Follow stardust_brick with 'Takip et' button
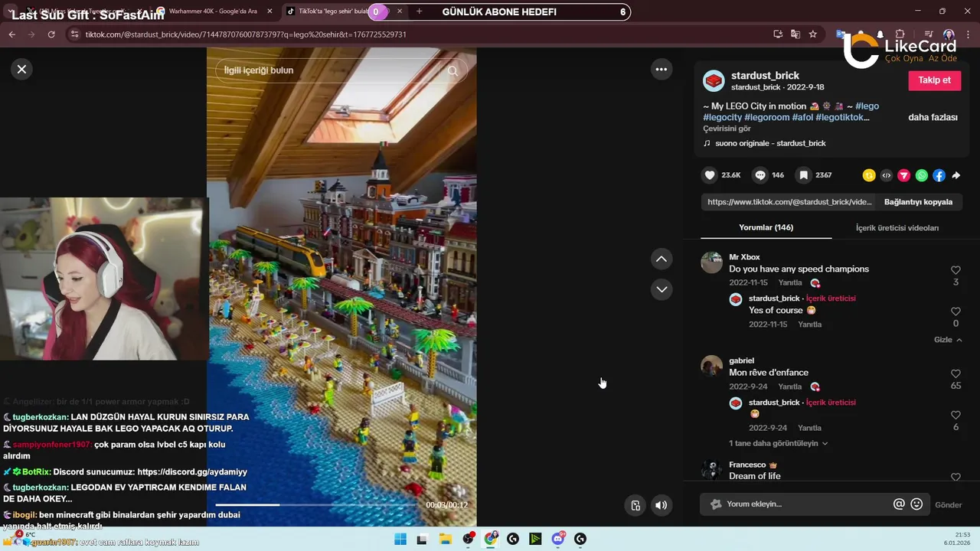 point(934,80)
